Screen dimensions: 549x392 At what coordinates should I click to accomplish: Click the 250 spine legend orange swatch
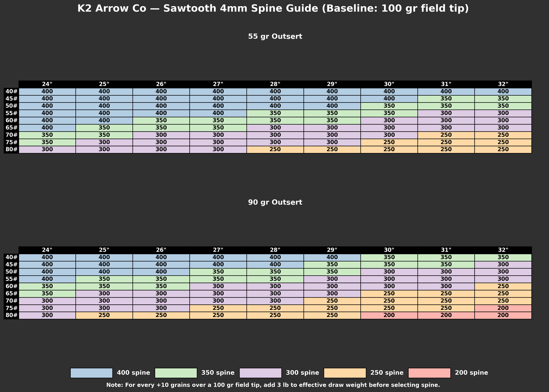345,373
